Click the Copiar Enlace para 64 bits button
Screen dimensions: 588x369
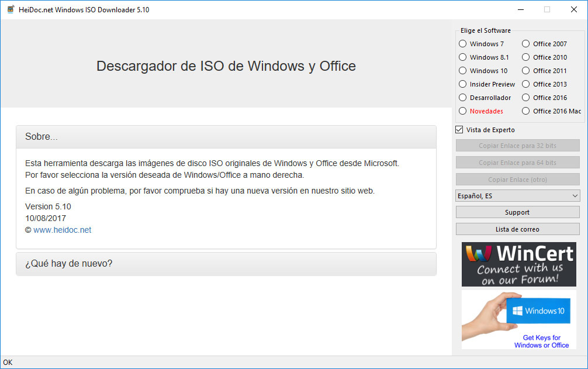click(518, 162)
